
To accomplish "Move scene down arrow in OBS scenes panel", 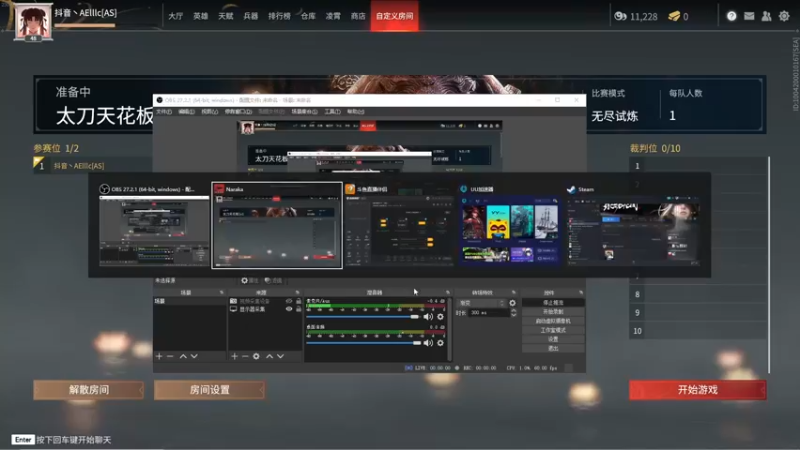I will (x=194, y=356).
